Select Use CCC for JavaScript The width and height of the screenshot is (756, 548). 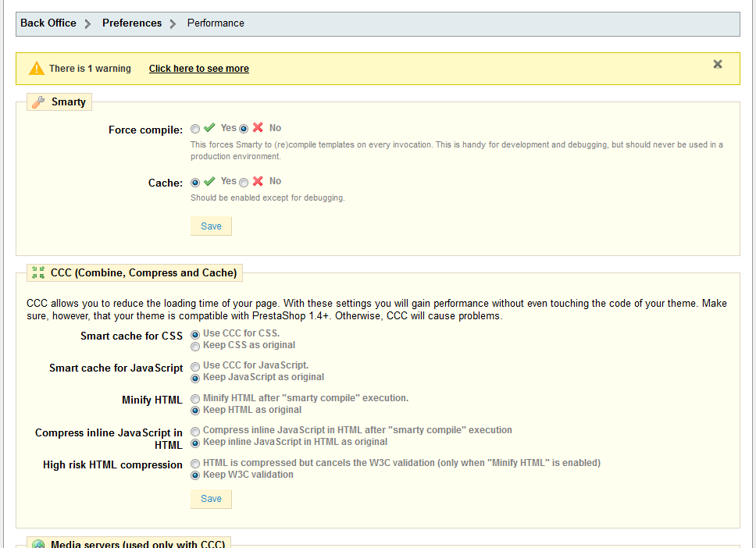(x=195, y=367)
